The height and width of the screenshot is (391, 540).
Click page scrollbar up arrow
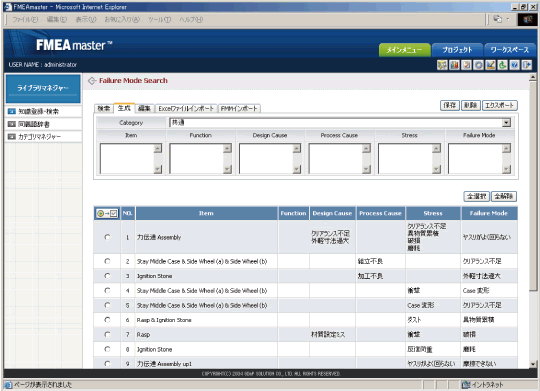coord(533,78)
